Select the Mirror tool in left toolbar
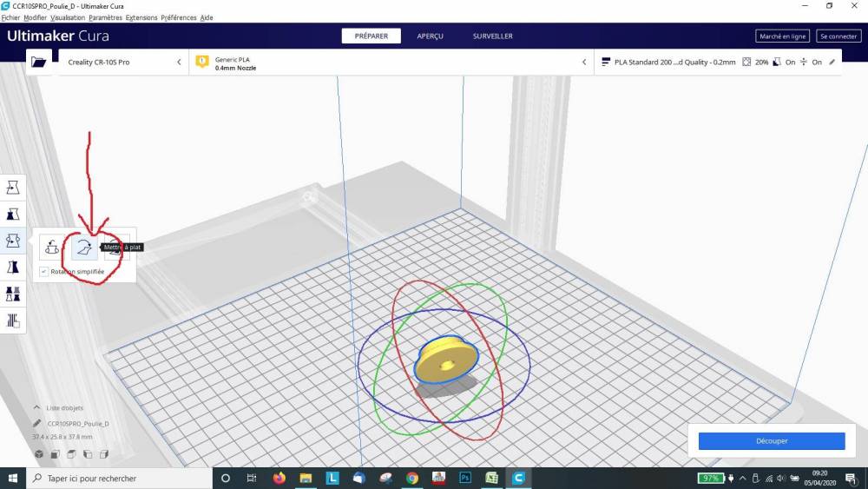 13,268
